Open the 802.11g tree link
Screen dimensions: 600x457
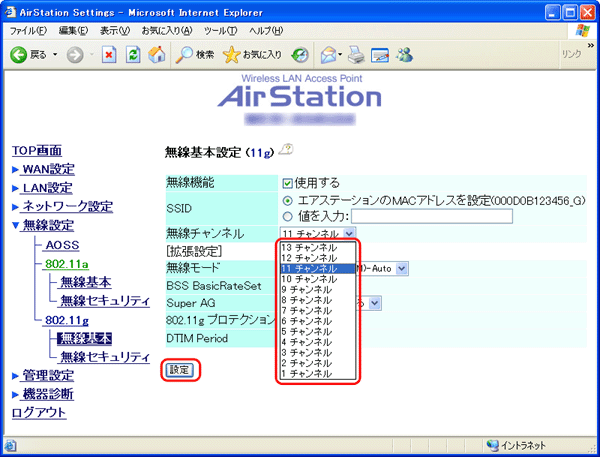pyautogui.click(x=67, y=320)
